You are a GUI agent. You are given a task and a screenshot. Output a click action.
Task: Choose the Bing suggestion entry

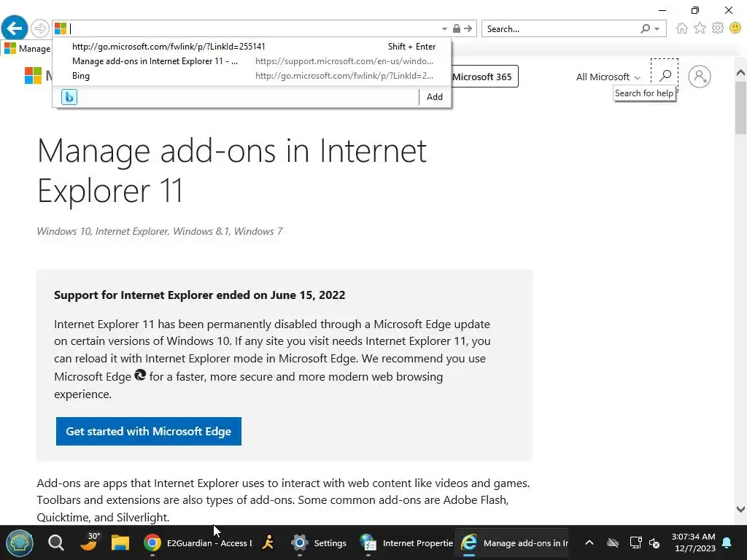[x=252, y=76]
